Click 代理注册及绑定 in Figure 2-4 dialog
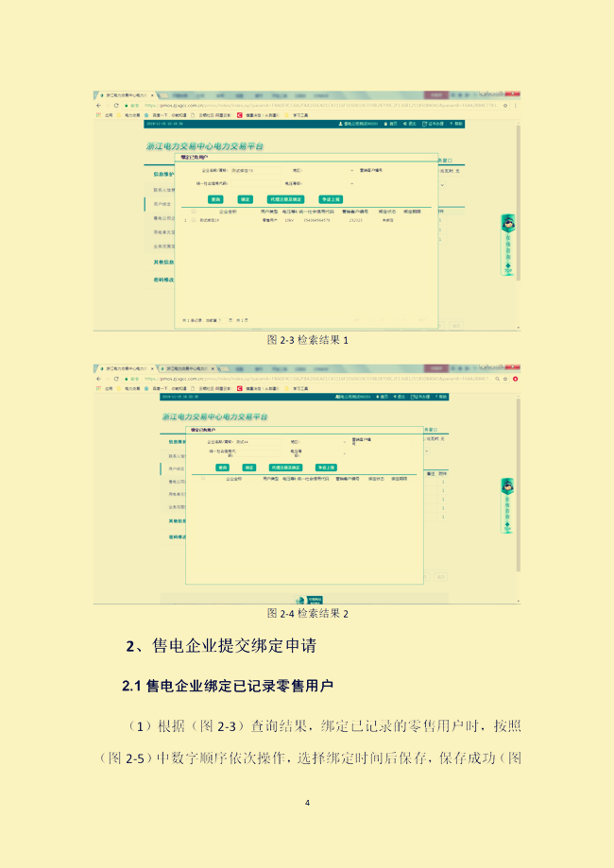The width and height of the screenshot is (614, 868). click(x=285, y=468)
